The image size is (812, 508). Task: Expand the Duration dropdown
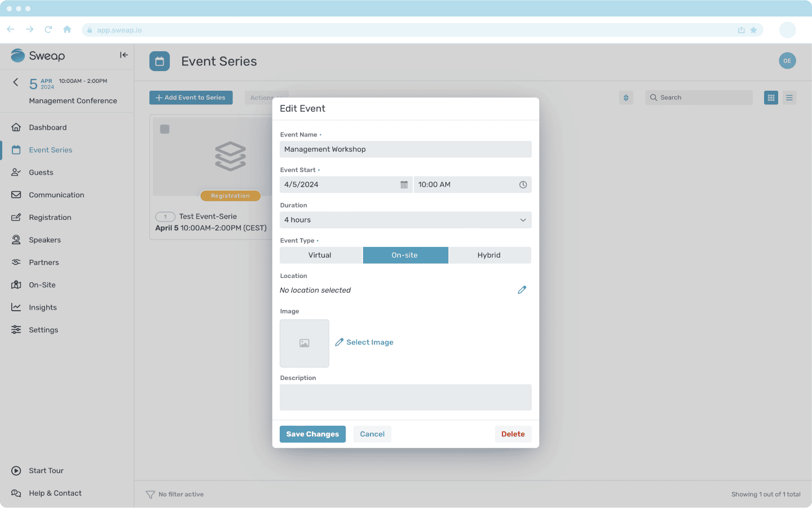405,220
